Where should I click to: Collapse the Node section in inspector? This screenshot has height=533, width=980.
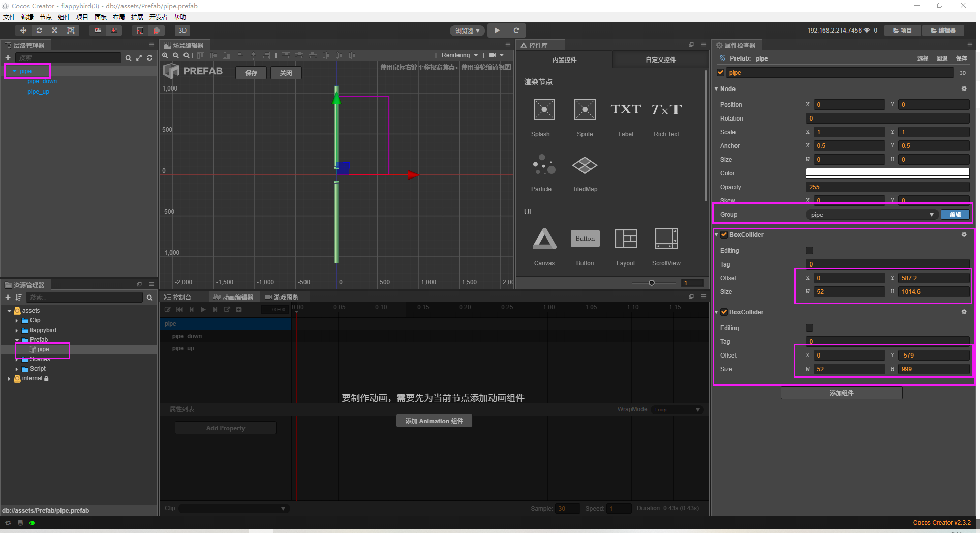coord(716,89)
